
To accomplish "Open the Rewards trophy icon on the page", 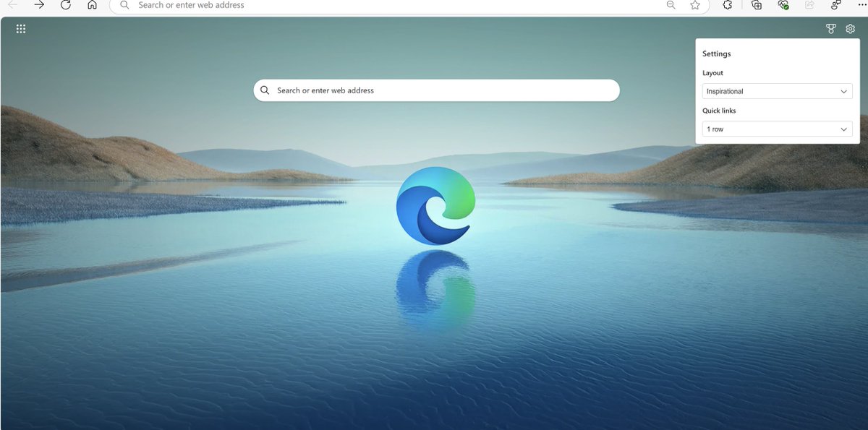I will pyautogui.click(x=831, y=29).
